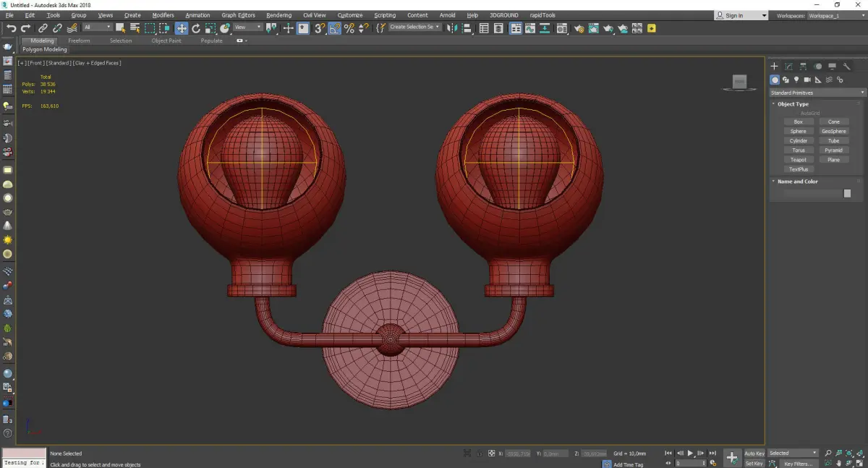Open the Modifiers menu
868x468 pixels.
pos(163,15)
